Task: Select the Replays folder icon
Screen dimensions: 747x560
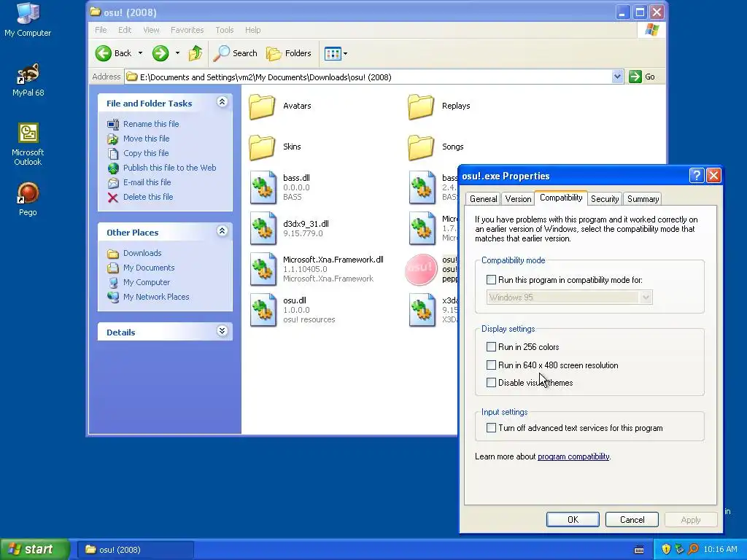Action: point(421,106)
